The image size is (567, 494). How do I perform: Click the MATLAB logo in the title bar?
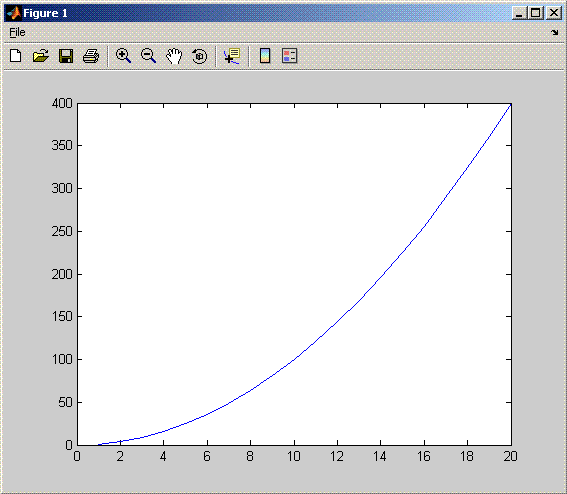click(x=13, y=13)
